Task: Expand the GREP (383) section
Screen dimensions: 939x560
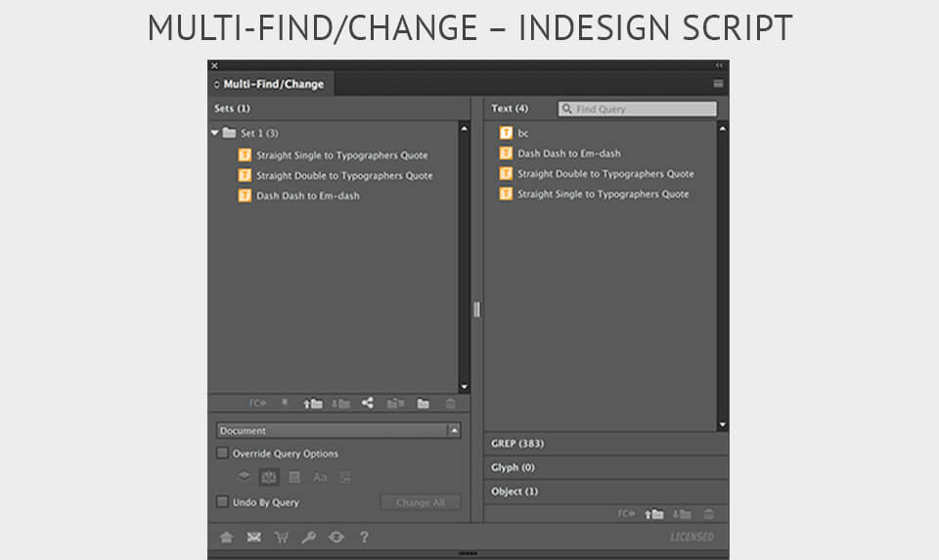Action: tap(606, 444)
